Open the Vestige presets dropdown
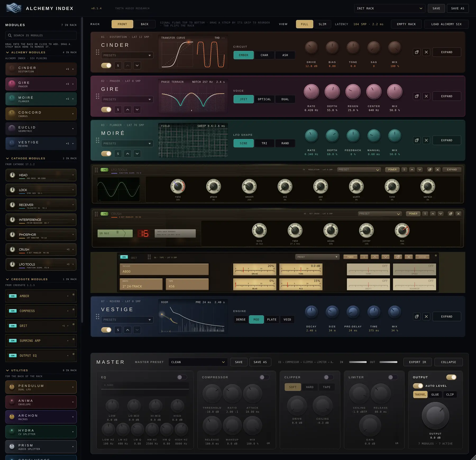This screenshot has width=476, height=460. coord(127,320)
